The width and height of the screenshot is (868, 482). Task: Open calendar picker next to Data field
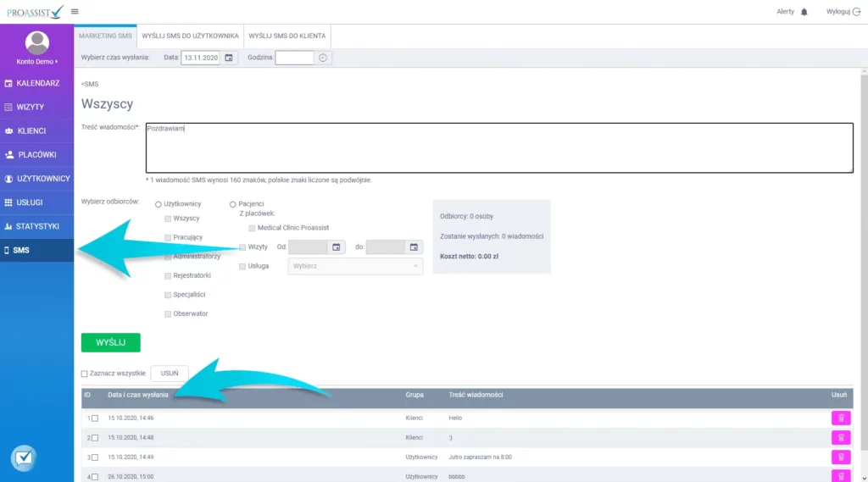[229, 58]
